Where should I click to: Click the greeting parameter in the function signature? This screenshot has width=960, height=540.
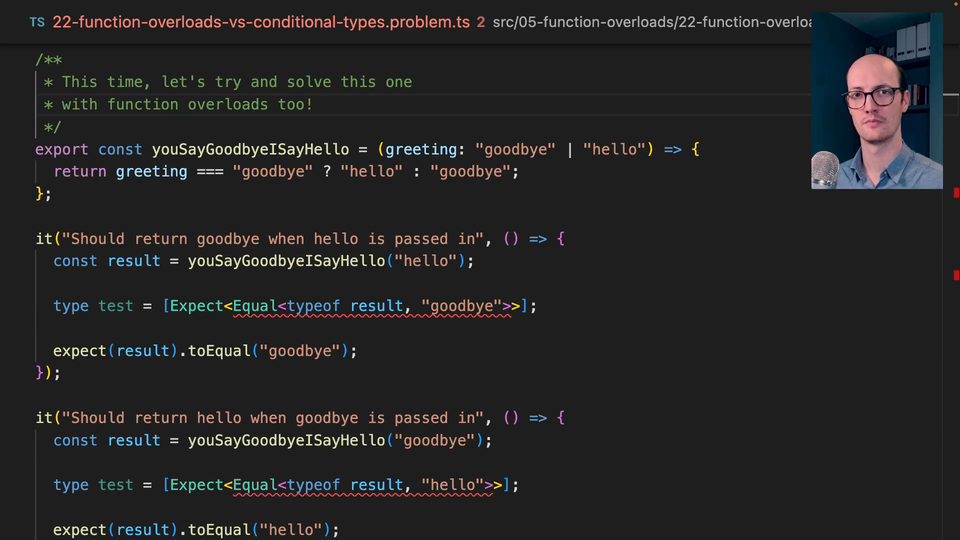421,149
